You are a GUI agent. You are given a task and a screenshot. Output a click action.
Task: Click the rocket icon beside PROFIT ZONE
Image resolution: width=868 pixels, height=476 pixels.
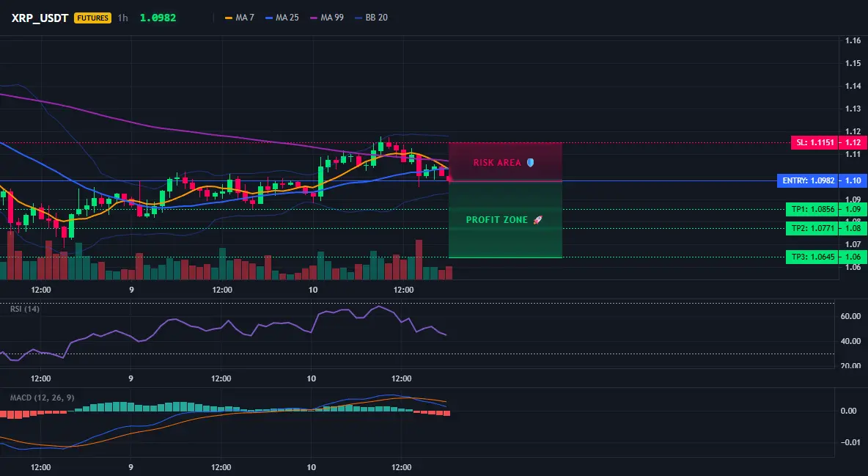(x=537, y=219)
